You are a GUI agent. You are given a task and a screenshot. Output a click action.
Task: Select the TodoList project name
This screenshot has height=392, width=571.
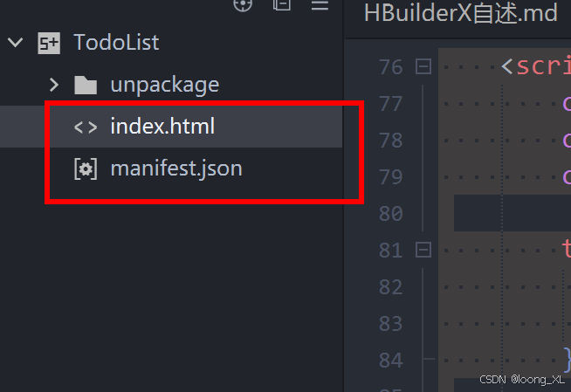(x=116, y=43)
